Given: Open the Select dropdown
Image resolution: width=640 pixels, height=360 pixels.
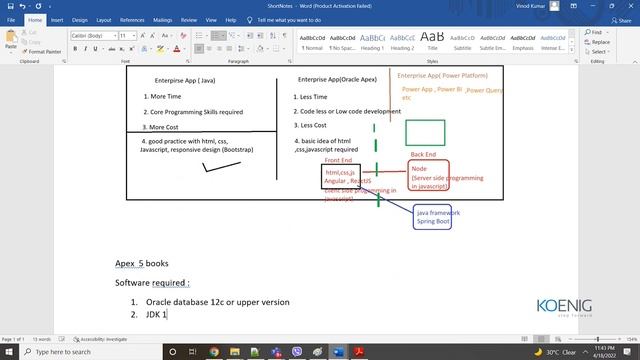Looking at the screenshot, I should tap(597, 52).
